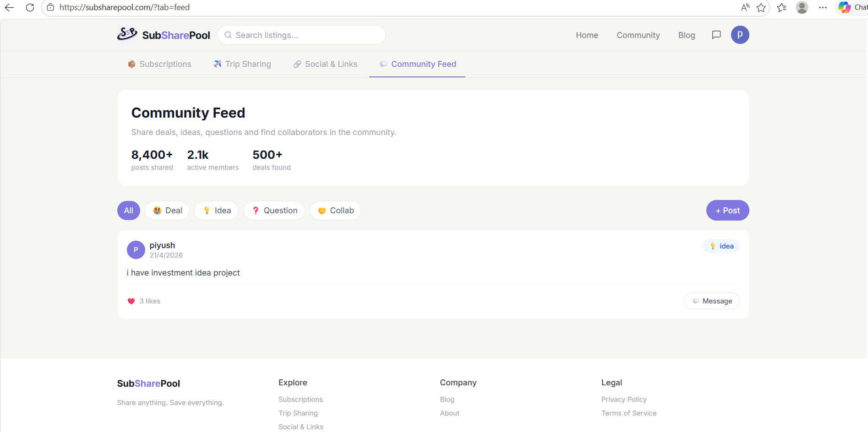Click the idea tag on the post
868x432 pixels.
point(721,246)
